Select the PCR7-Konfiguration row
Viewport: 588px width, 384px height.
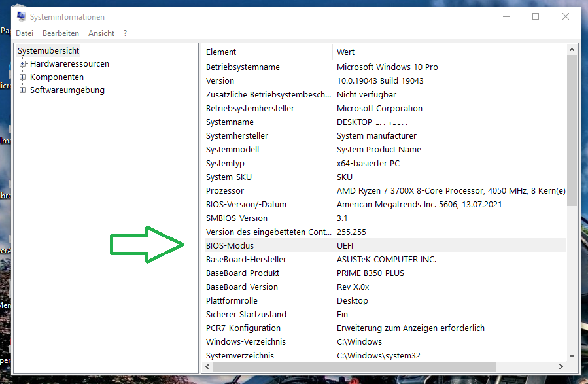(x=385, y=328)
